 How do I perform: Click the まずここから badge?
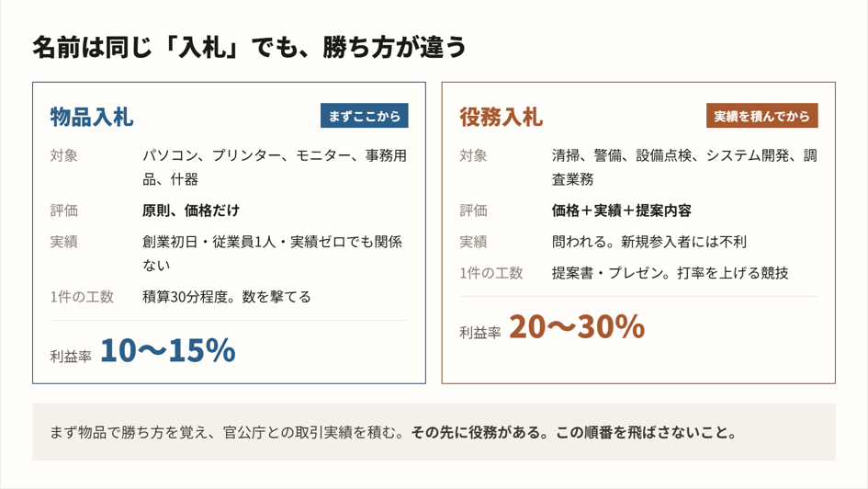tap(365, 116)
